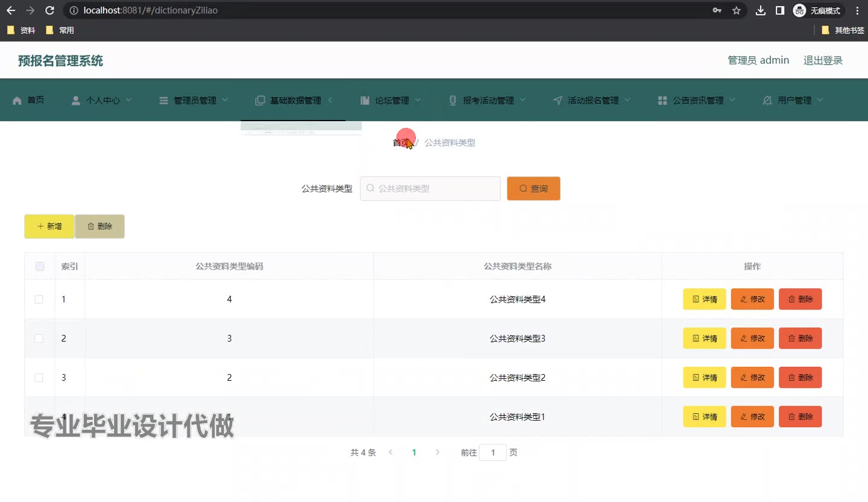
Task: Open the 公告资讯管理 menu
Action: pyautogui.click(x=698, y=101)
